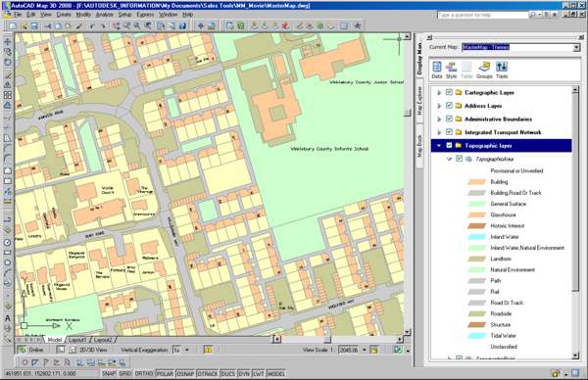Click the circle icon in bottom toolbar
This screenshot has height=380, width=588.
tap(24, 362)
